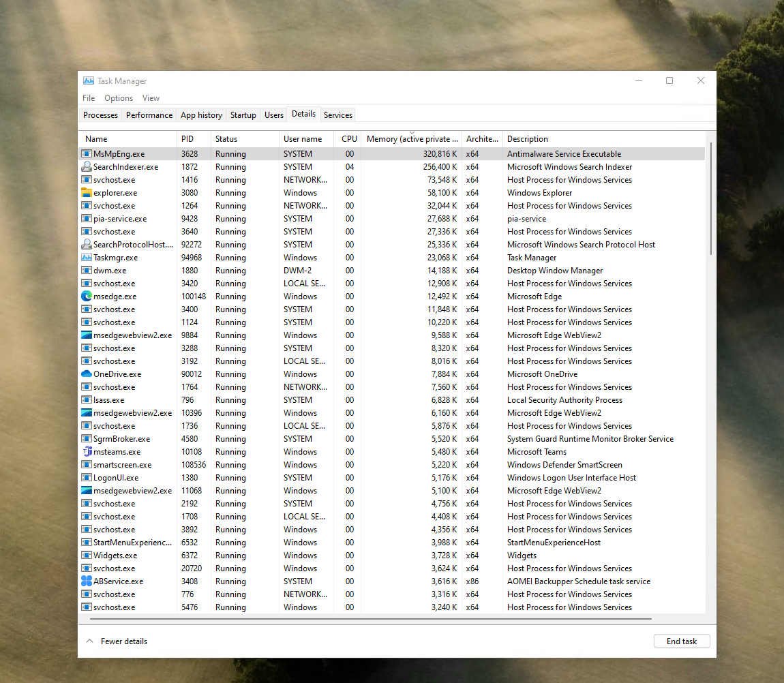
Task: Click the MsMpEng.exe process icon
Action: pyautogui.click(x=87, y=154)
